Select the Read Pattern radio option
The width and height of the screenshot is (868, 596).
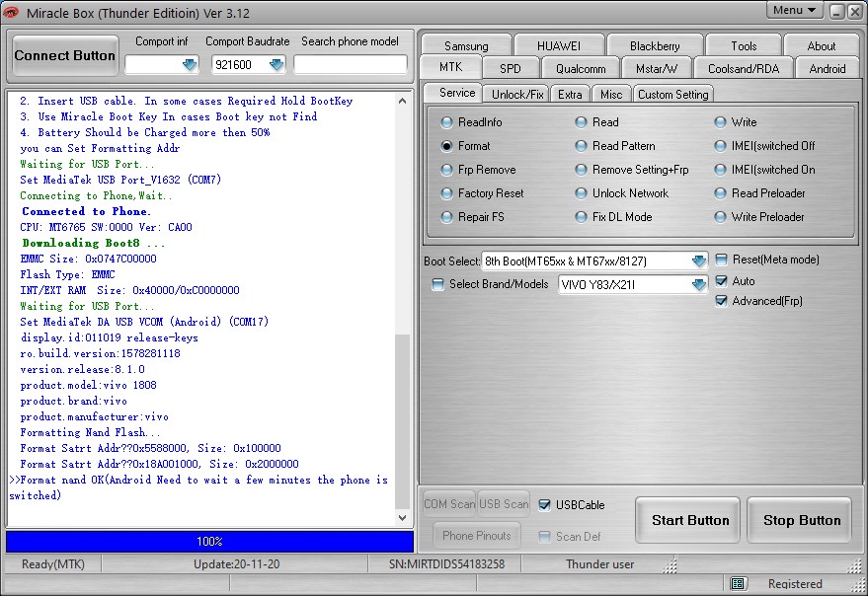click(581, 146)
